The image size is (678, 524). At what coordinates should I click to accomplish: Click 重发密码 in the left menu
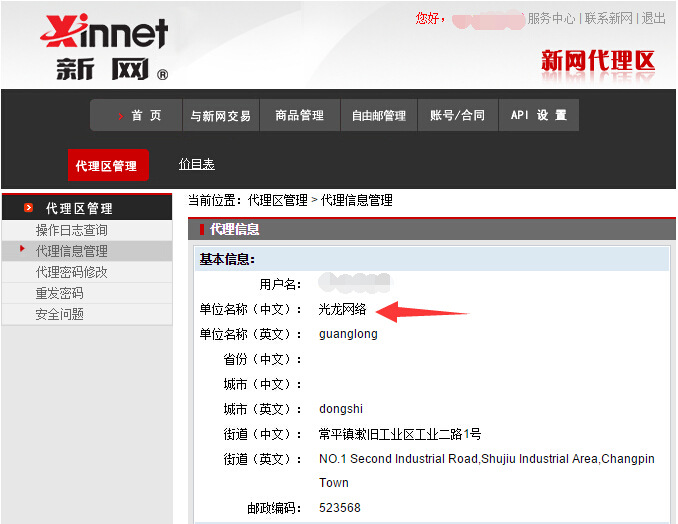[x=60, y=293]
